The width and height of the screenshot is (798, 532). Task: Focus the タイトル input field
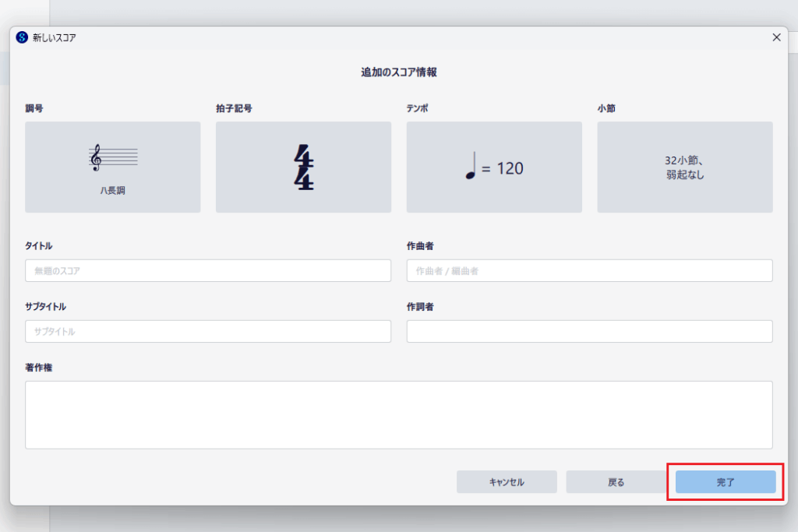point(208,271)
